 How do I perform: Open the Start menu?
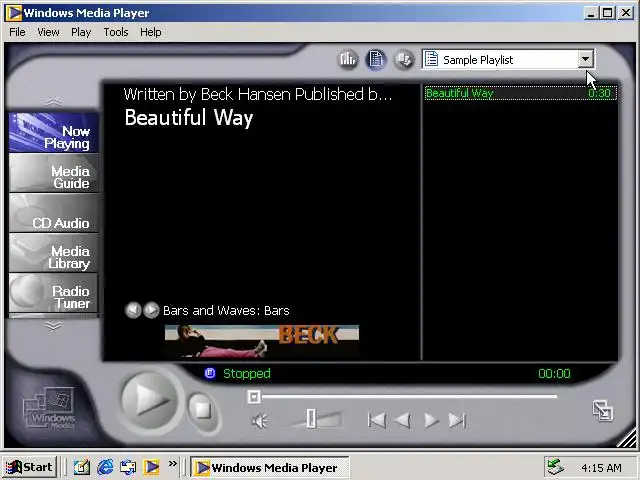coord(29,467)
